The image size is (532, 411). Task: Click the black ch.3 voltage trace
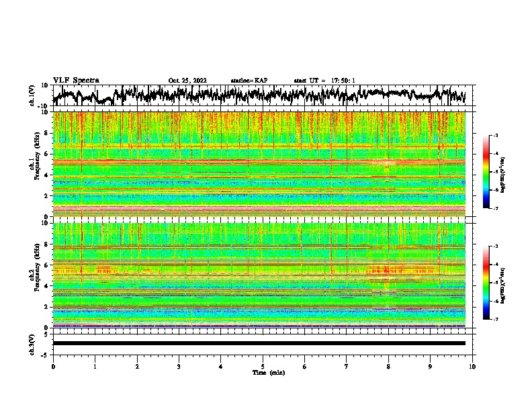click(x=259, y=343)
